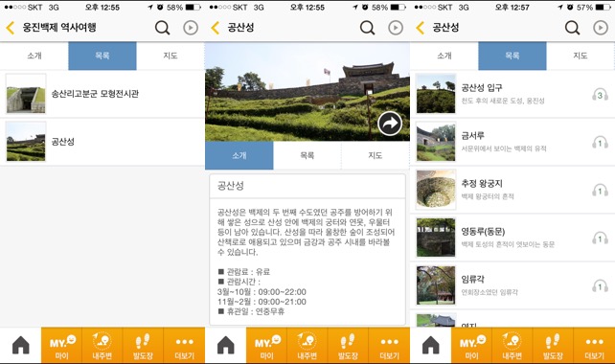This screenshot has height=364, width=615.
Task: Open 발도장 in rightmost bottom bar
Action: point(553,345)
